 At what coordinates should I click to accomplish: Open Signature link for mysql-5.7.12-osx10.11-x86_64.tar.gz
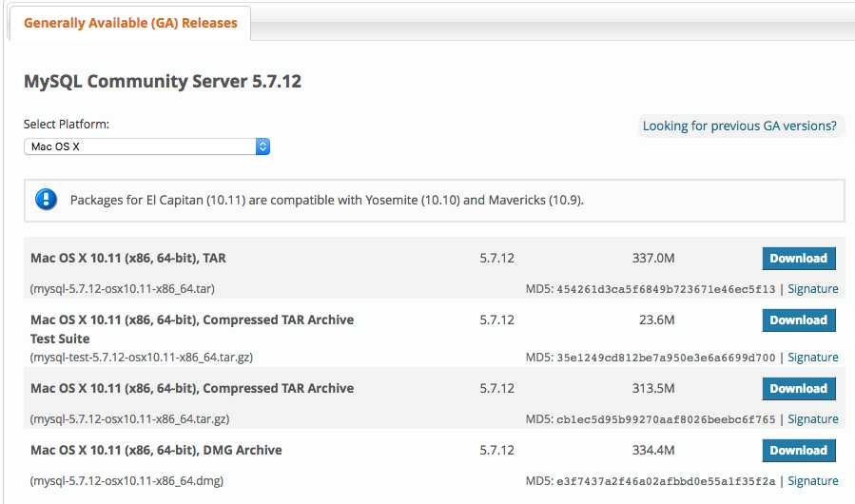click(x=813, y=419)
